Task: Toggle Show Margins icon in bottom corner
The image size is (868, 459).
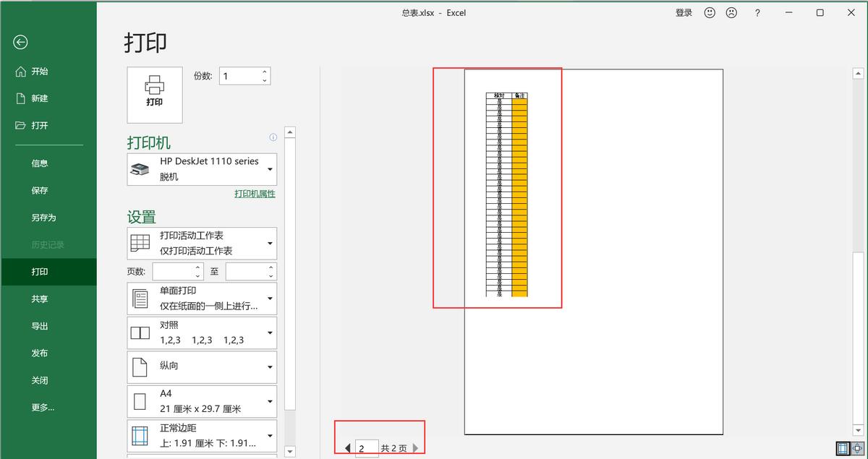Action: pos(842,449)
